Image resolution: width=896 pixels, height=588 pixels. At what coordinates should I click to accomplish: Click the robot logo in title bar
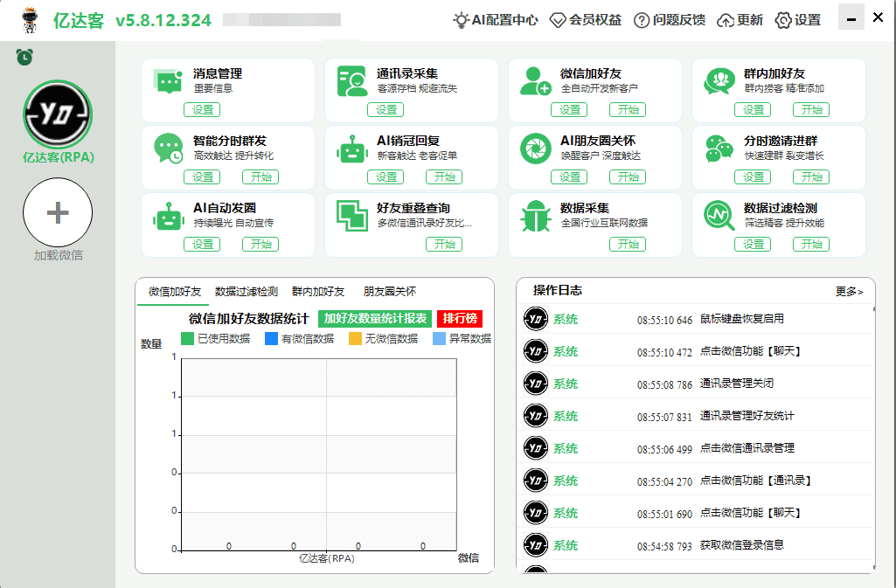[30, 20]
